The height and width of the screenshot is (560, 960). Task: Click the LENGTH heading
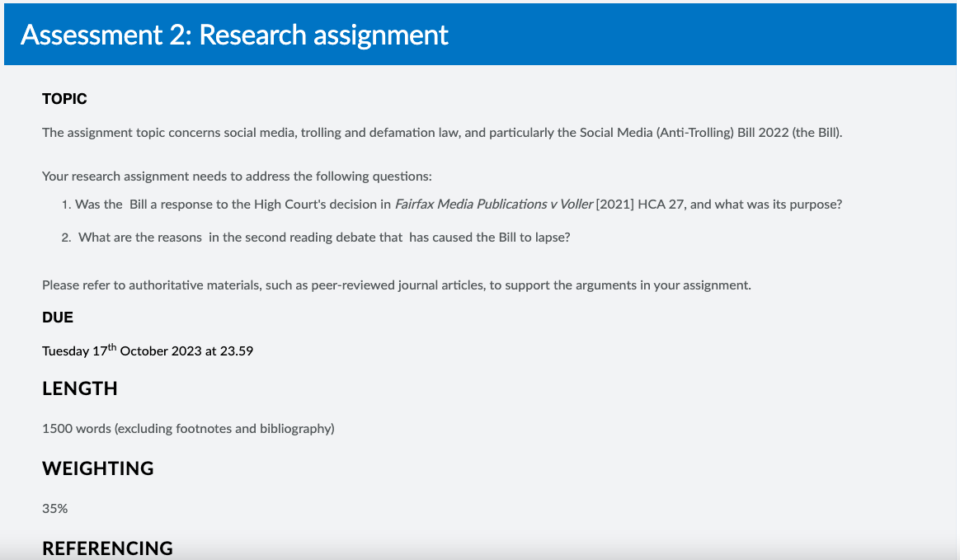pos(80,388)
